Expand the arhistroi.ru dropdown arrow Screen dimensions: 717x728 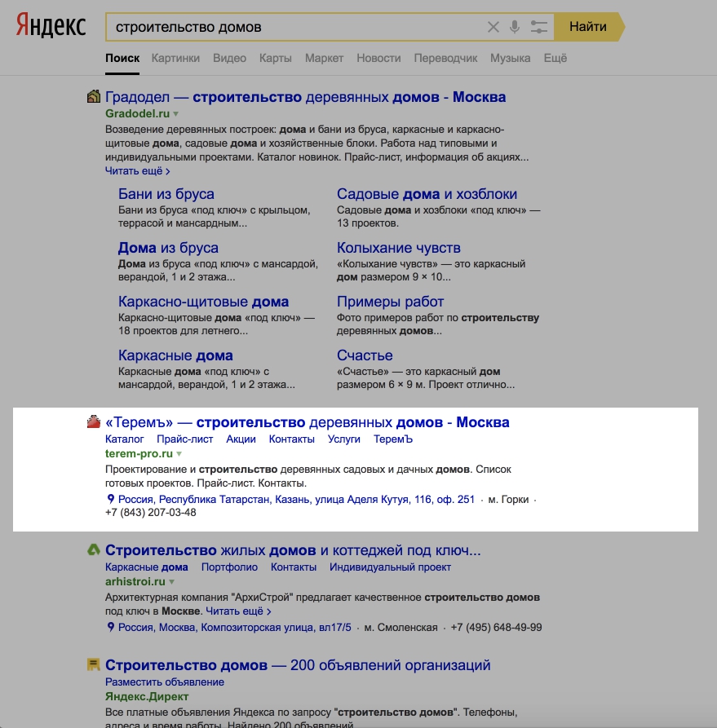point(171,582)
